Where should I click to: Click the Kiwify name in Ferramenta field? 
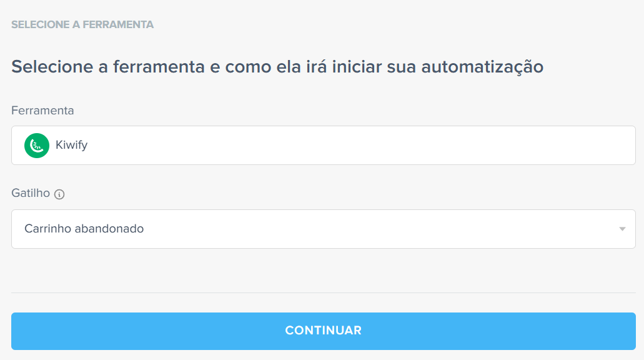[x=71, y=145]
